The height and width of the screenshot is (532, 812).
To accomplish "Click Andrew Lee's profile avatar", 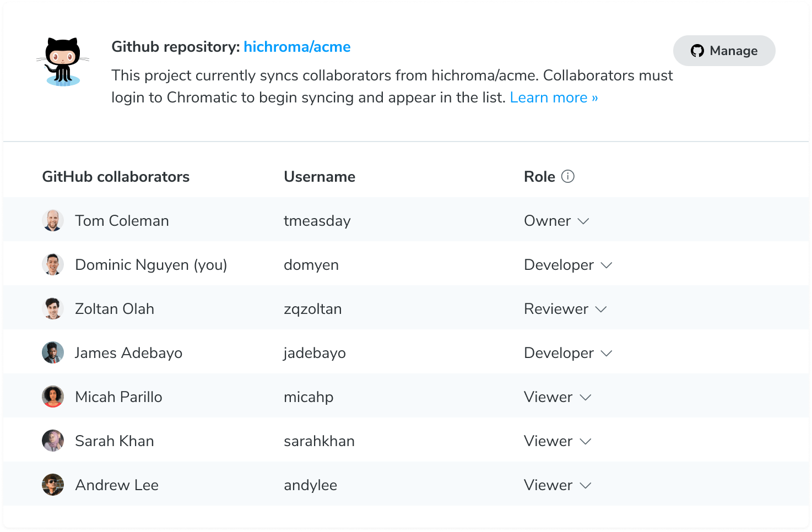I will tap(53, 484).
